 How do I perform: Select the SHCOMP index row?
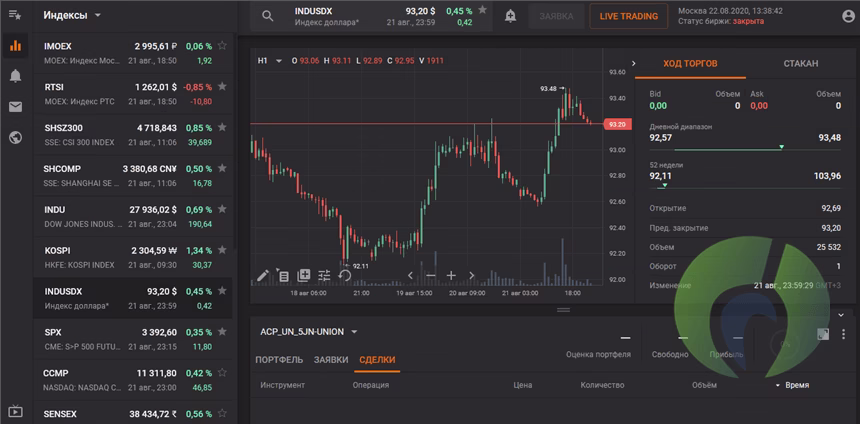(x=133, y=176)
